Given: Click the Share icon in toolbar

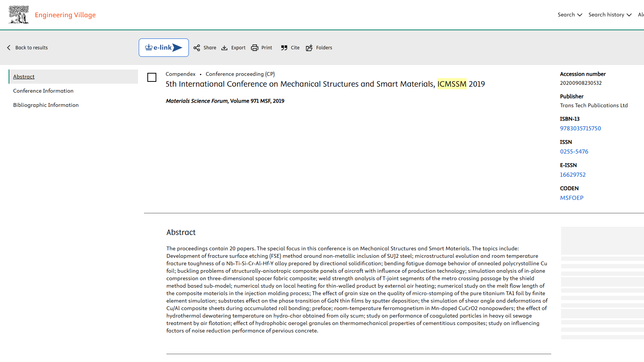Looking at the screenshot, I should tap(197, 48).
